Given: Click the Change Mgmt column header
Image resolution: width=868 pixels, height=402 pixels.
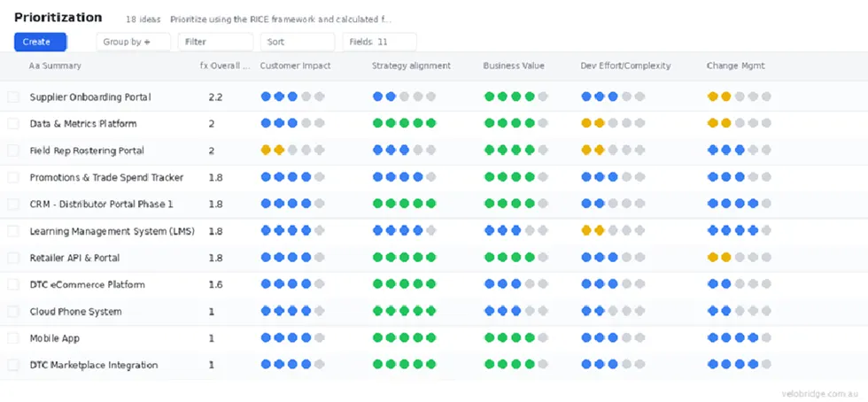Looking at the screenshot, I should click(736, 66).
